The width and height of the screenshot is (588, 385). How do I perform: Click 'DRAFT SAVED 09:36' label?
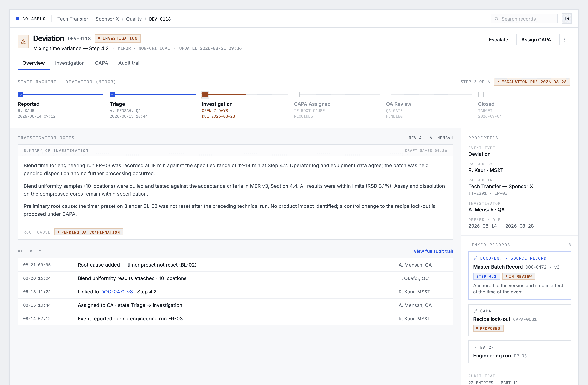pyautogui.click(x=426, y=151)
